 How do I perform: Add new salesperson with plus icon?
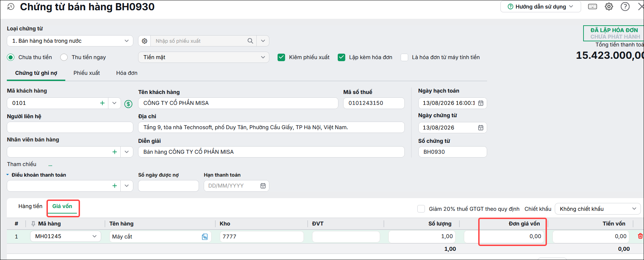pos(115,152)
